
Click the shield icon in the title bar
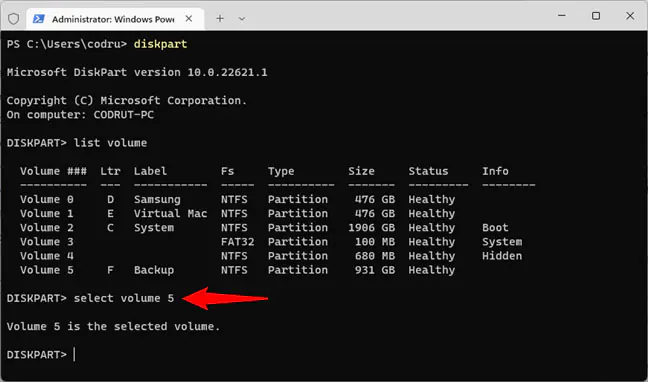(14, 19)
